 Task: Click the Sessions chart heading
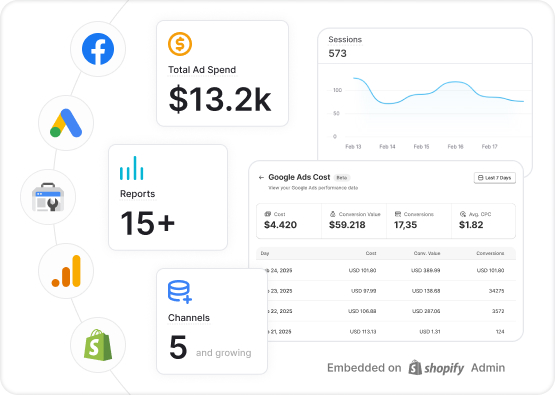coord(345,39)
